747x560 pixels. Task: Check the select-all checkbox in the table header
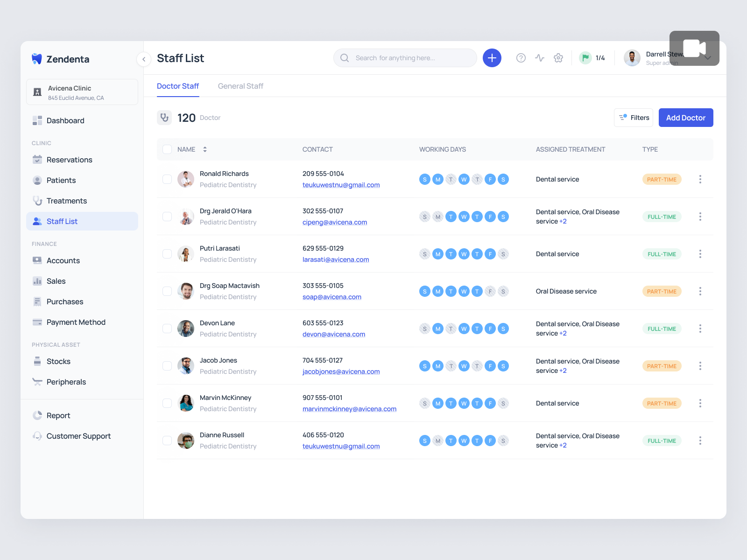coord(167,149)
